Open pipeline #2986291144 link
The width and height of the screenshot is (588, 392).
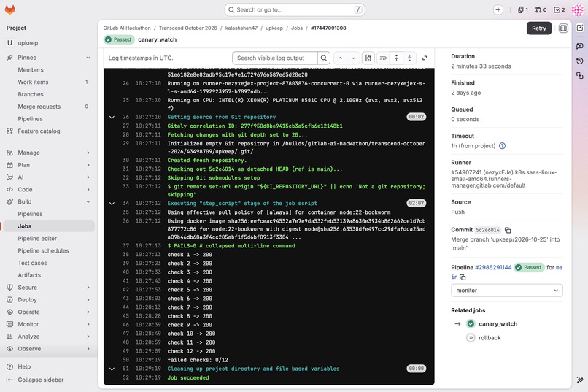click(493, 267)
